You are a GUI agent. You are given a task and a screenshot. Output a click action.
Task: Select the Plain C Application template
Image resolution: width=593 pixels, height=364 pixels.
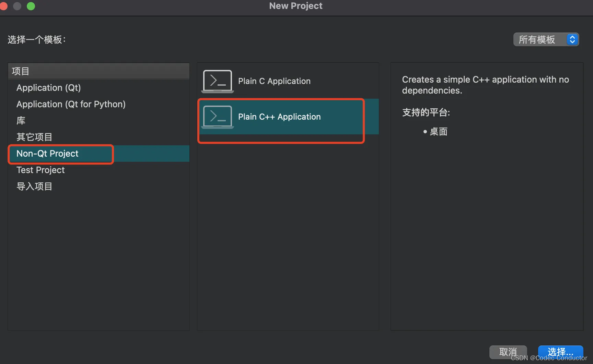[274, 81]
